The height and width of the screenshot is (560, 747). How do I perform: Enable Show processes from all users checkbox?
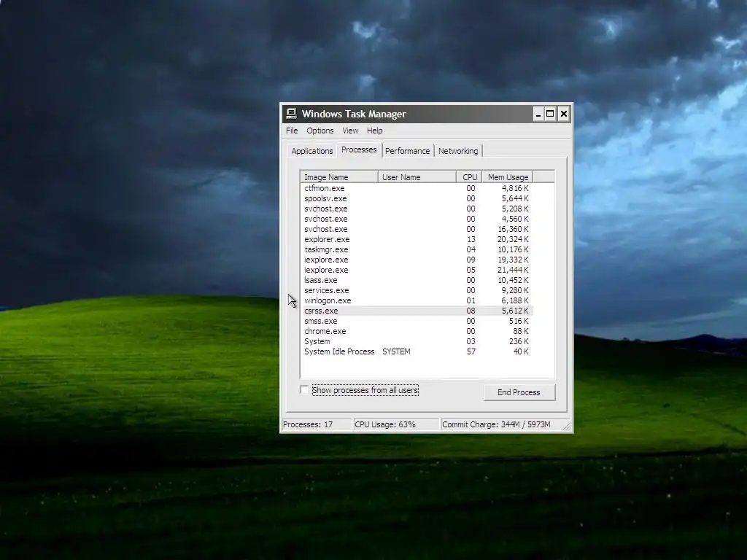pyautogui.click(x=304, y=389)
